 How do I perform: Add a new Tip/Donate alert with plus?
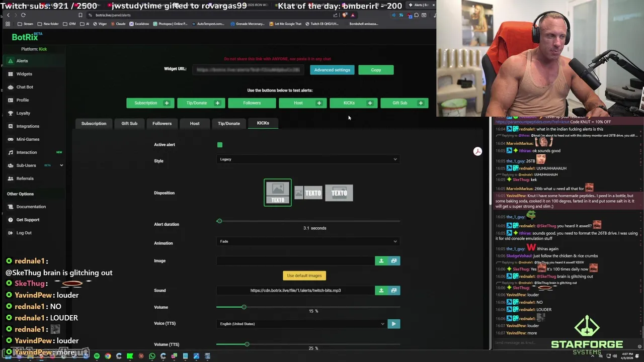pyautogui.click(x=217, y=103)
